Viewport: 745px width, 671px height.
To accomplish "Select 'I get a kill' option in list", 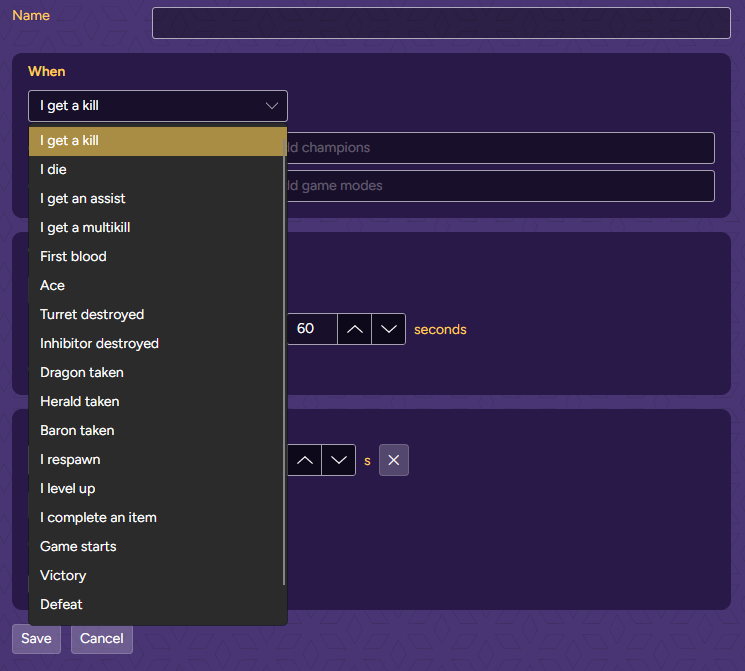I will pyautogui.click(x=158, y=141).
